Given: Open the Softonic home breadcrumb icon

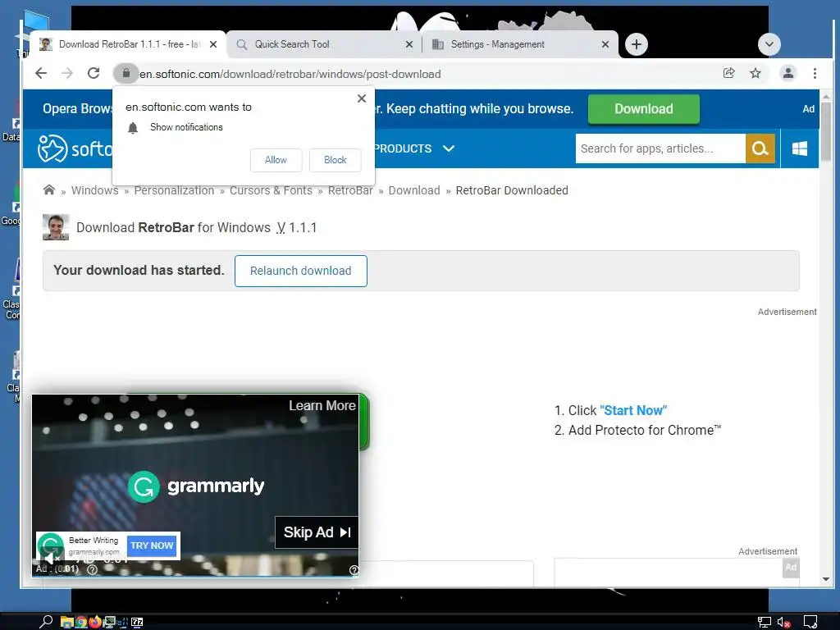Looking at the screenshot, I should (49, 190).
